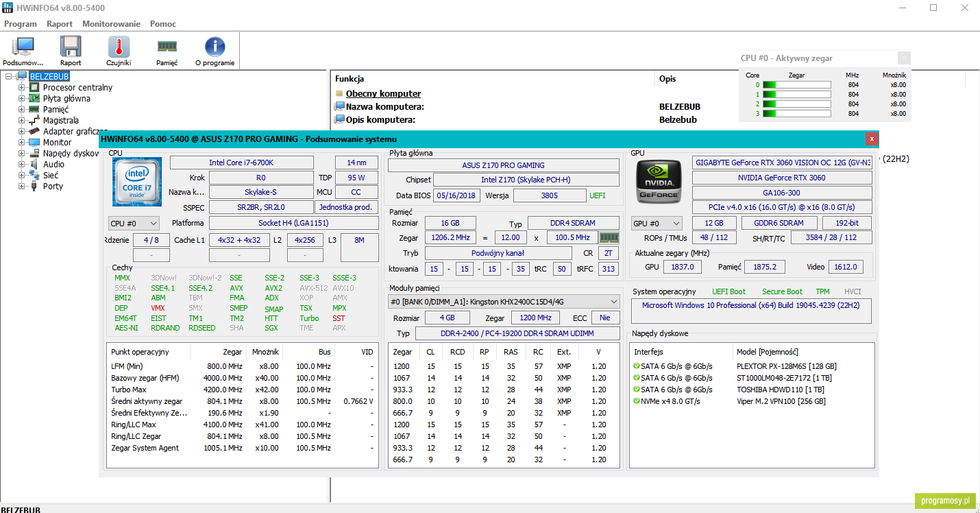Click the HWiNFO64 title bar app icon
This screenshot has width=980, height=513.
click(x=8, y=8)
